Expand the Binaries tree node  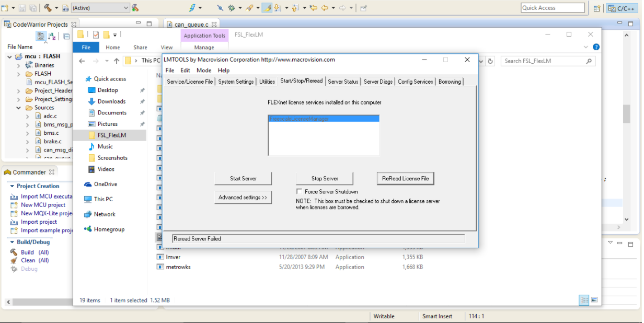pos(19,65)
